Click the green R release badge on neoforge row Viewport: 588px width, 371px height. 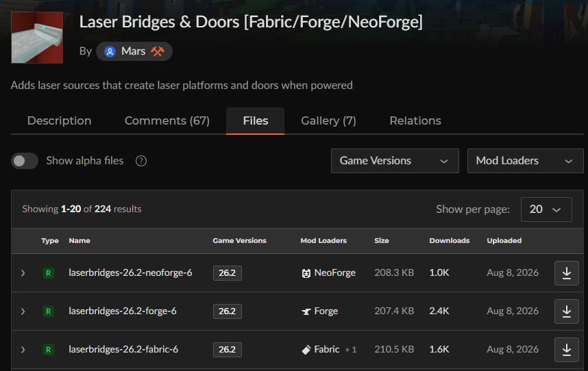point(49,273)
